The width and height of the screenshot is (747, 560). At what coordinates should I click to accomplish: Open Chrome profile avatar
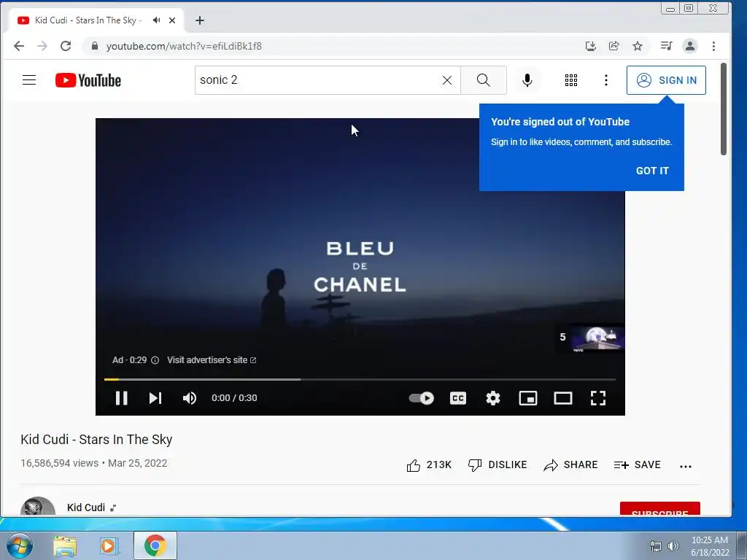click(x=690, y=46)
